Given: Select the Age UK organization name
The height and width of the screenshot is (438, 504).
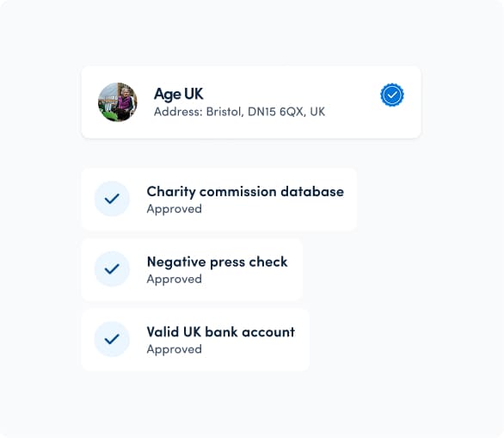Looking at the screenshot, I should pyautogui.click(x=178, y=94).
